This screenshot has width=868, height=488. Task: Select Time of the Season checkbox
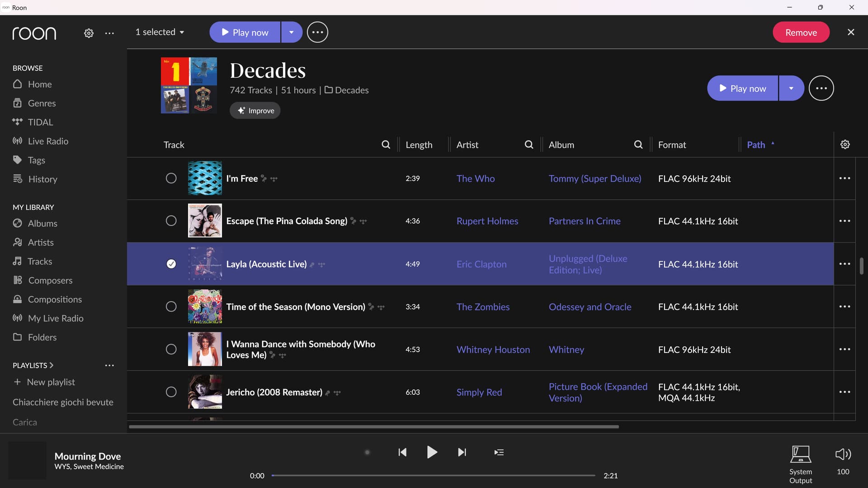click(x=171, y=306)
